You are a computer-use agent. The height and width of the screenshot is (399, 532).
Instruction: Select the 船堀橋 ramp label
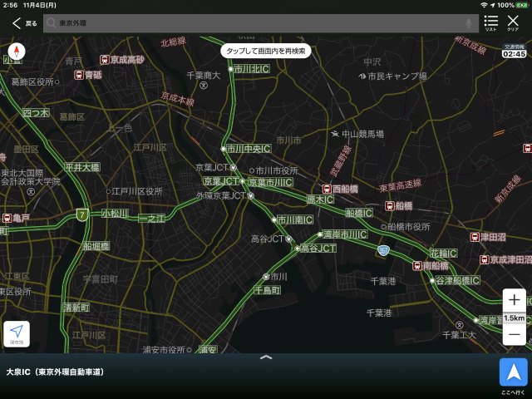point(96,246)
